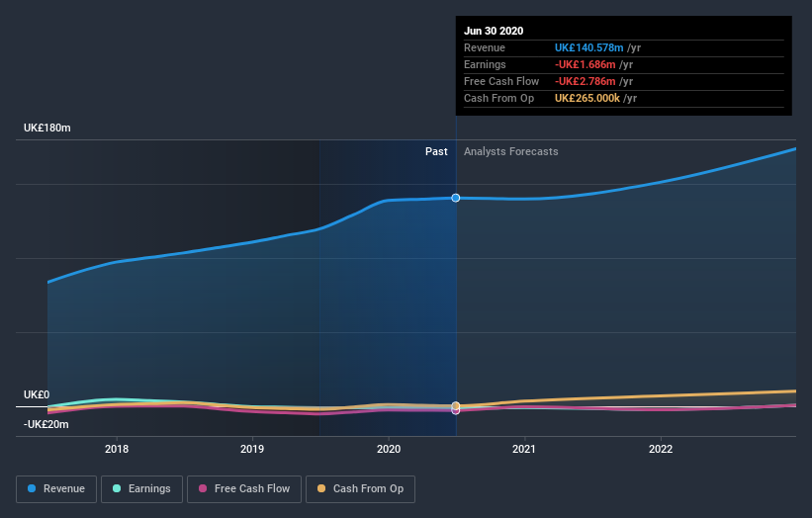Toggle the Earnings series legend button
Screen dimensions: 812x518
pos(141,489)
